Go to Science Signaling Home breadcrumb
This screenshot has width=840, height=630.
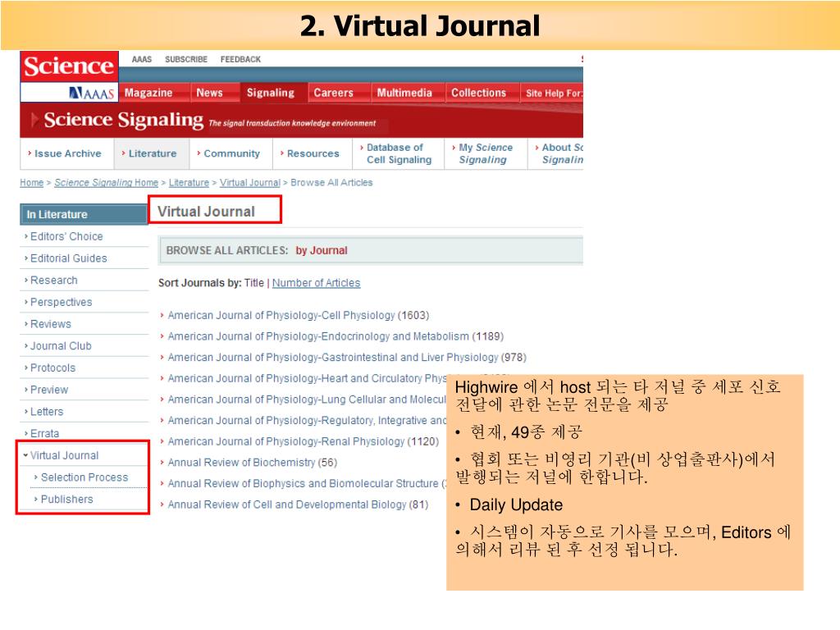tap(106, 183)
